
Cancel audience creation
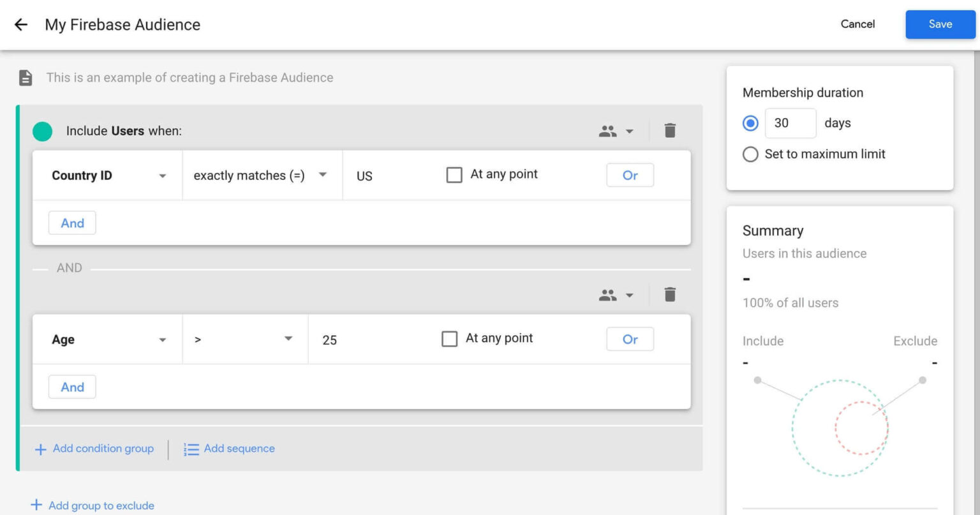(x=857, y=24)
